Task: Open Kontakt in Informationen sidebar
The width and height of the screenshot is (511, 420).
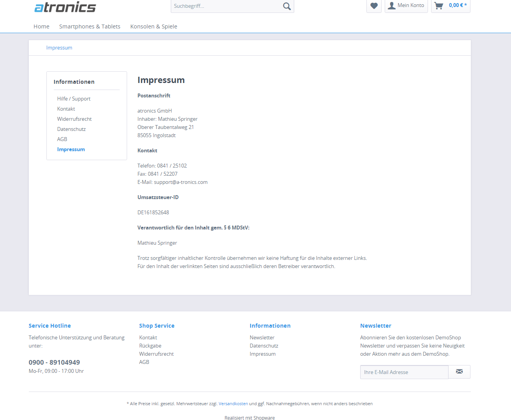Action: 66,109
